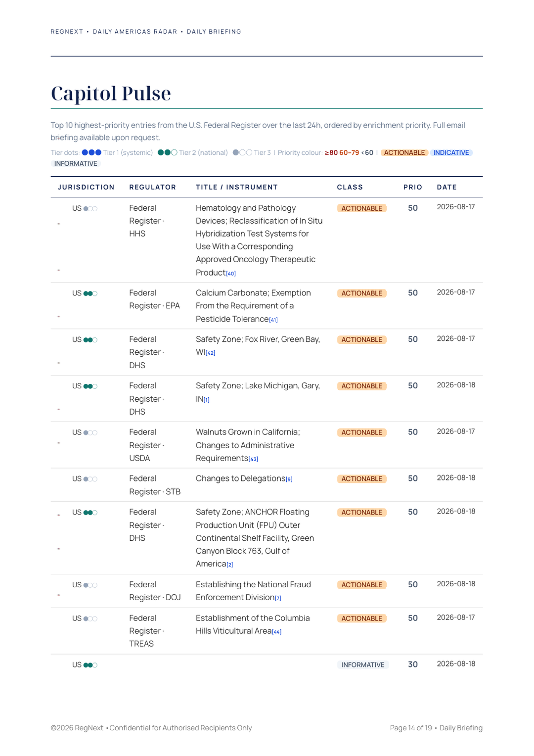Image resolution: width=534 pixels, height=756 pixels.
Task: Click the CLASS column header
Action: tap(350, 188)
